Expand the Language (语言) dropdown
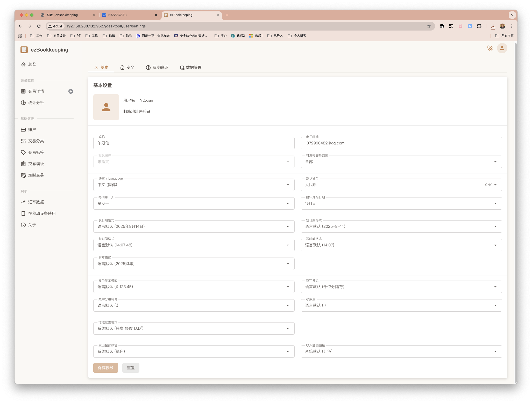This screenshot has width=532, height=403. (194, 185)
